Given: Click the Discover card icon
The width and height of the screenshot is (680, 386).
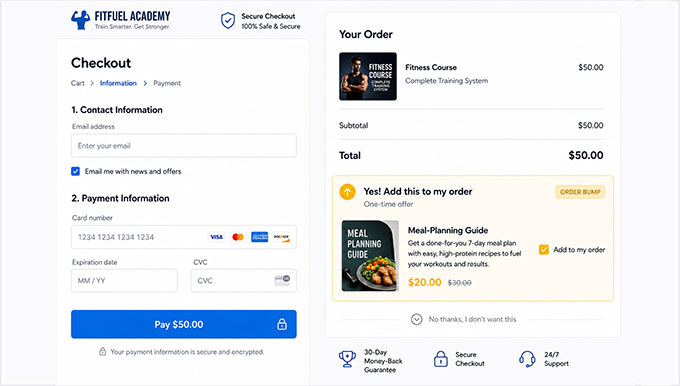Looking at the screenshot, I should (281, 237).
